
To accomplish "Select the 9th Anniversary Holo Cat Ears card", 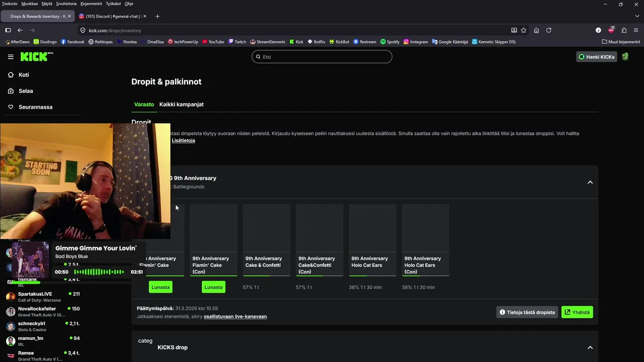I will (x=372, y=240).
